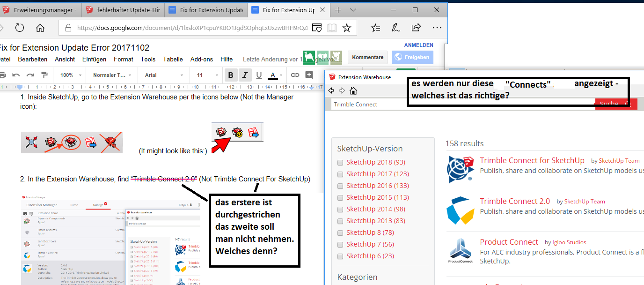Click the Kommentare button
Screen dimensions: 644x285
367,57
